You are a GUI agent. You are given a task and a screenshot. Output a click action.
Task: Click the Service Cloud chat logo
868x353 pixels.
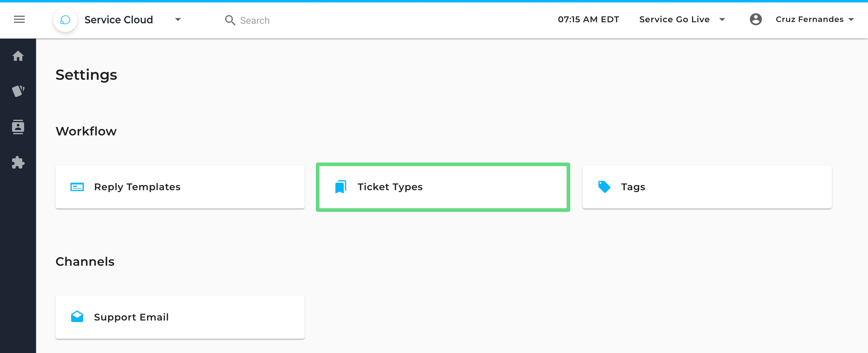click(x=65, y=20)
